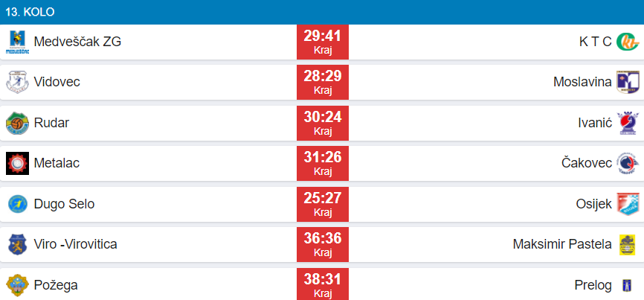Click the Požega club crest
Viewport: 644px width, 300px height.
click(x=16, y=284)
